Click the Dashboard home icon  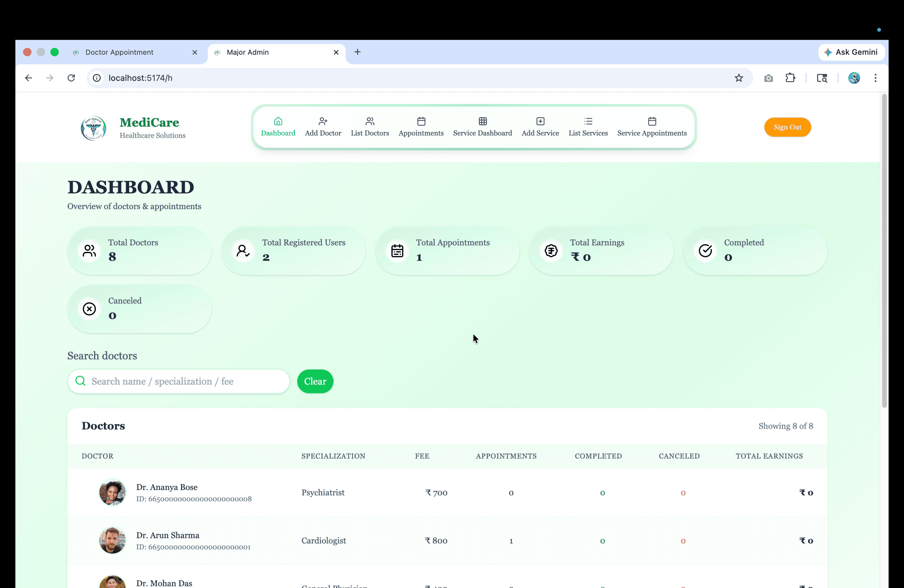pyautogui.click(x=278, y=121)
